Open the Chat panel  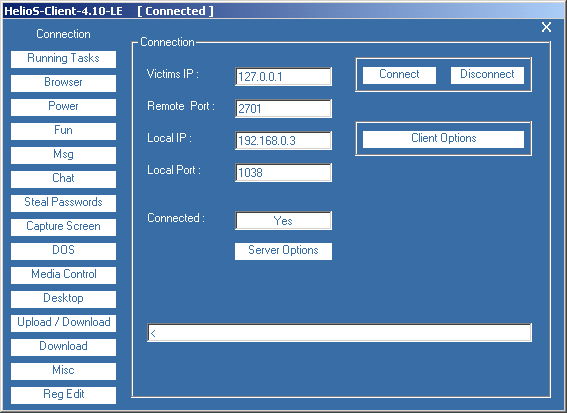[x=63, y=179]
